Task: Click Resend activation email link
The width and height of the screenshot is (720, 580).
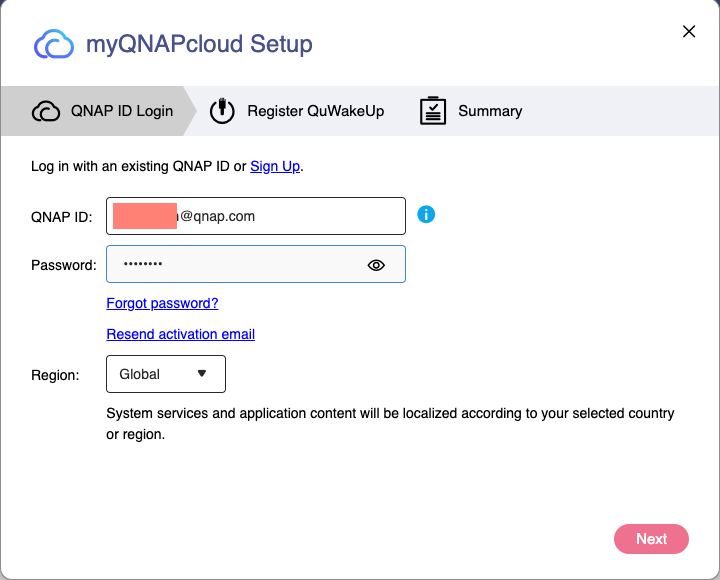Action: coord(181,334)
